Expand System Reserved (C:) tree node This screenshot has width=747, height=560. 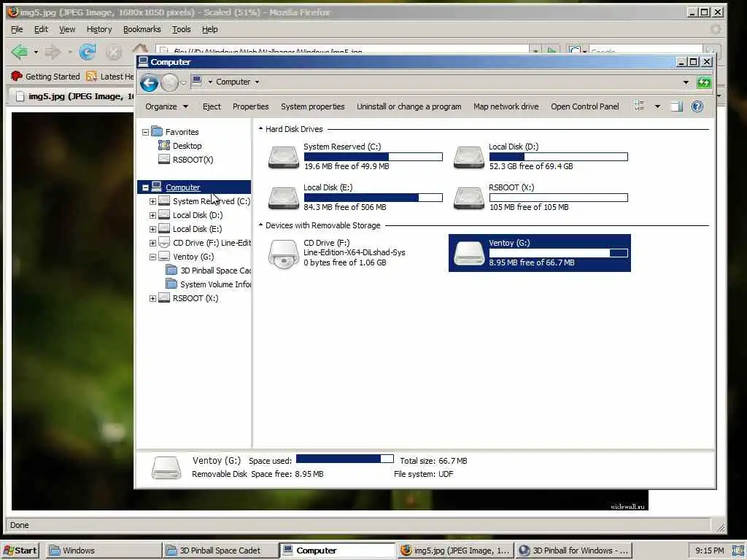pos(152,201)
